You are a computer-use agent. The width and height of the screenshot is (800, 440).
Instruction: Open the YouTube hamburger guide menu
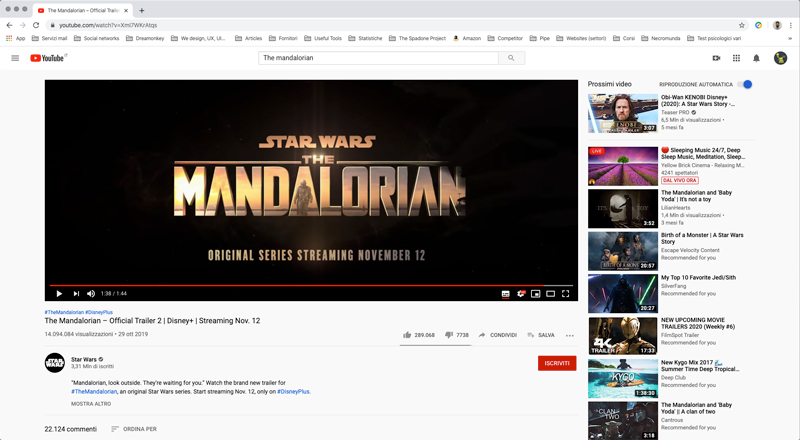tap(15, 58)
